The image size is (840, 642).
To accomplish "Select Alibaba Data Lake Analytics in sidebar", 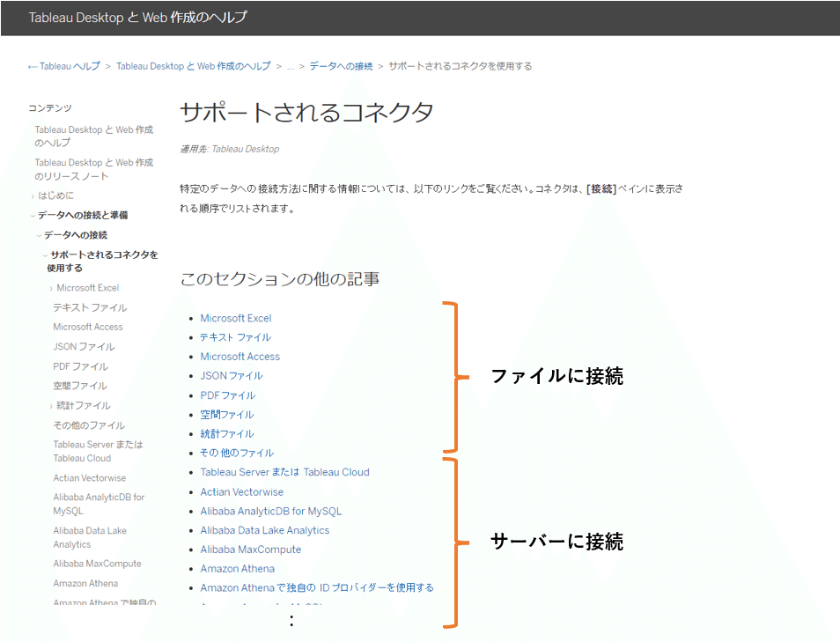I will click(x=90, y=537).
